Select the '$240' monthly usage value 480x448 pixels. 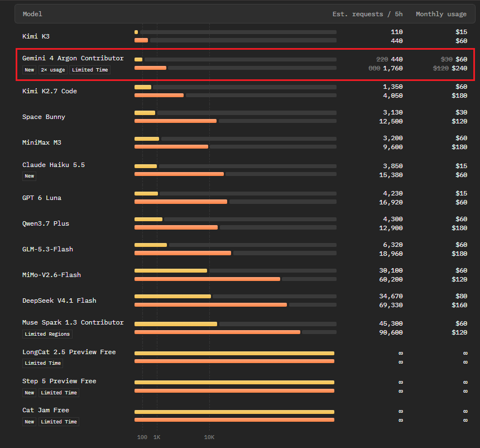pyautogui.click(x=459, y=68)
